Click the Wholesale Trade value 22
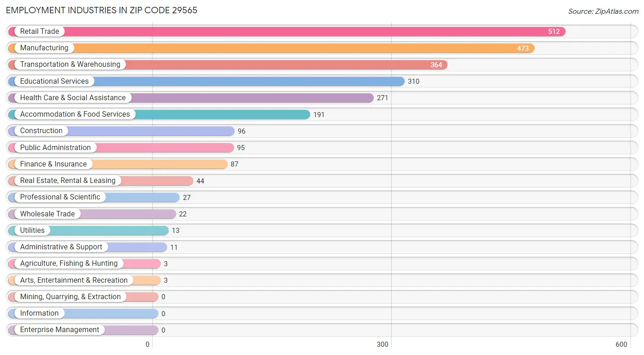The height and width of the screenshot is (355, 644). pos(183,214)
